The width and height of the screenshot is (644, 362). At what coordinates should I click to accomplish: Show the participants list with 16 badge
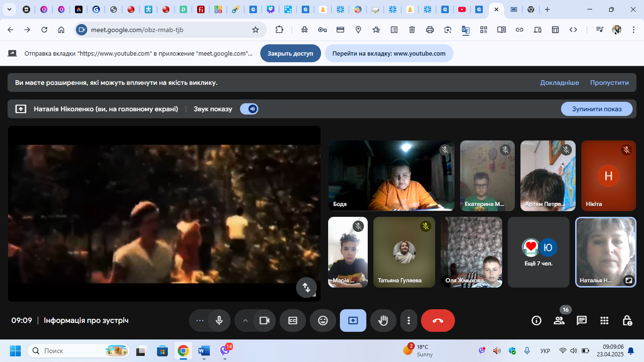559,321
